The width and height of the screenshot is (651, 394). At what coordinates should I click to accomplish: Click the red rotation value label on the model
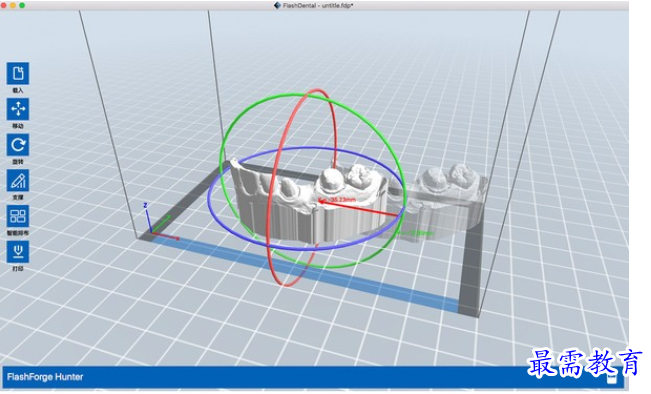[337, 200]
